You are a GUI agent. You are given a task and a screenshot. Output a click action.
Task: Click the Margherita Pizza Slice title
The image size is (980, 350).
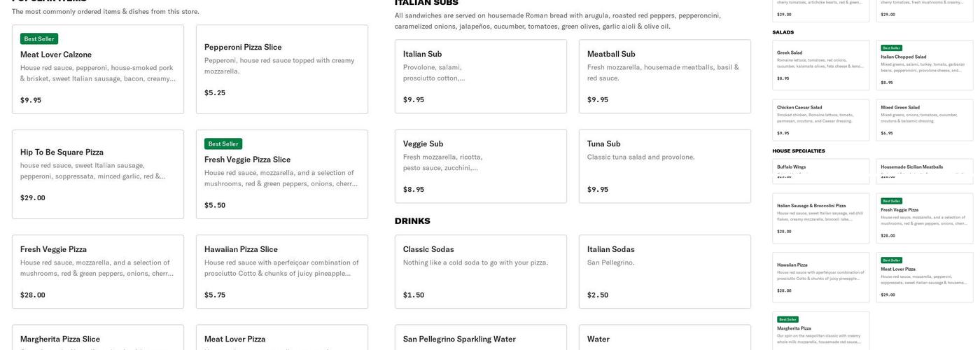(60, 339)
